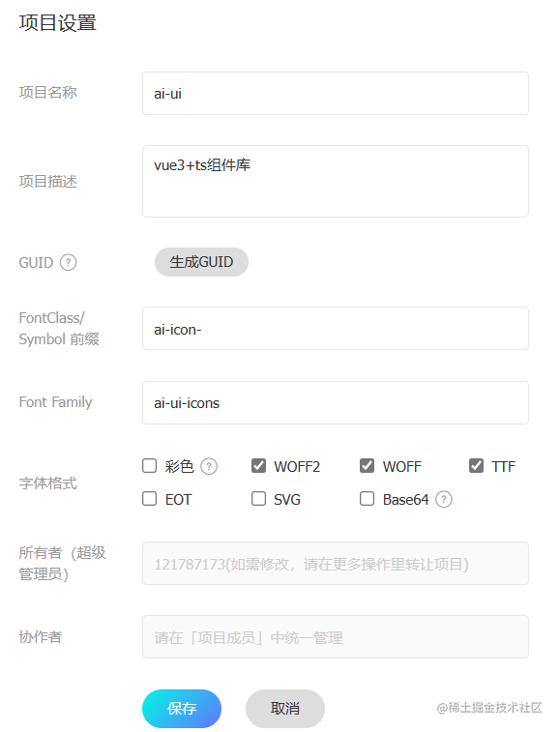560x732 pixels.
Task: Uncheck the WOFF2 font format
Action: [x=258, y=465]
